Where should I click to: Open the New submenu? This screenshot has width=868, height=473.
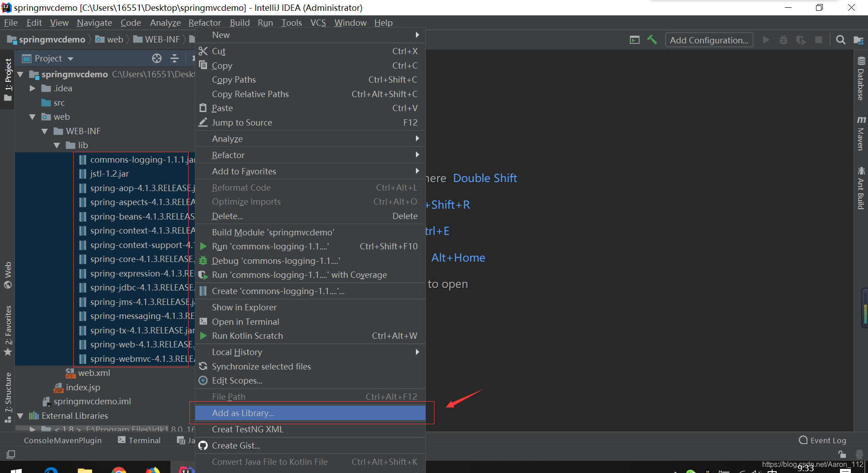(x=310, y=35)
